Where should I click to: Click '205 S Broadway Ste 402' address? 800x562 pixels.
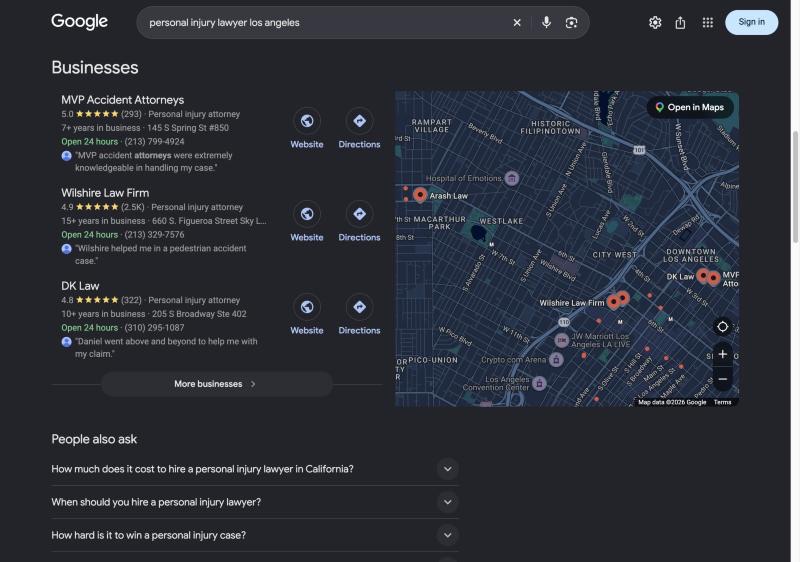[199, 314]
